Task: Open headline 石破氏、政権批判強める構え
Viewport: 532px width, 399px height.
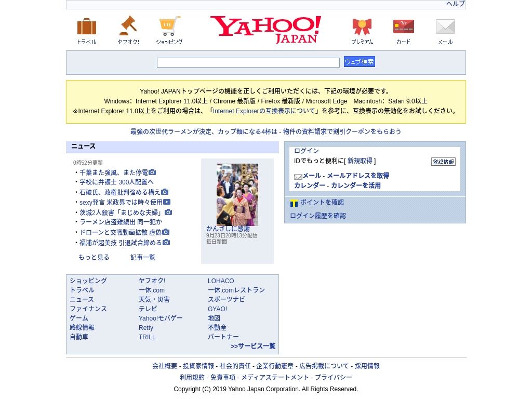Action: tap(120, 192)
